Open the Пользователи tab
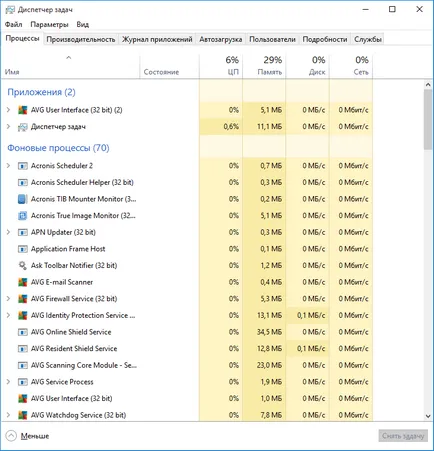Image resolution: width=434 pixels, height=451 pixels. 272,39
